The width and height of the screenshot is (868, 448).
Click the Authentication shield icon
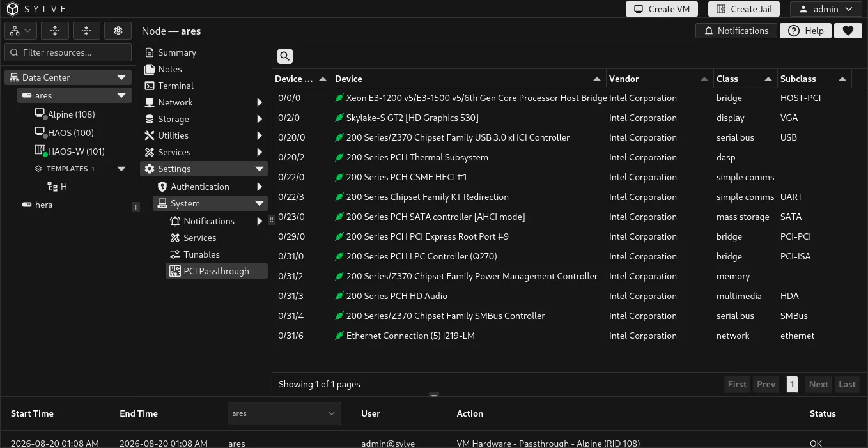(162, 187)
